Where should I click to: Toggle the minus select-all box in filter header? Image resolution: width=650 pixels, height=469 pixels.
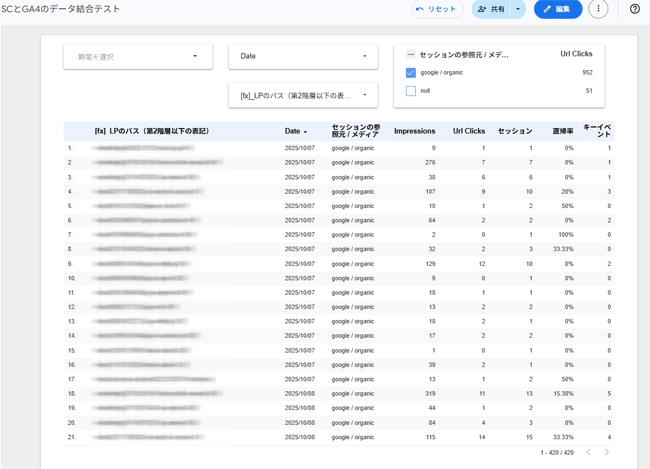click(x=410, y=54)
